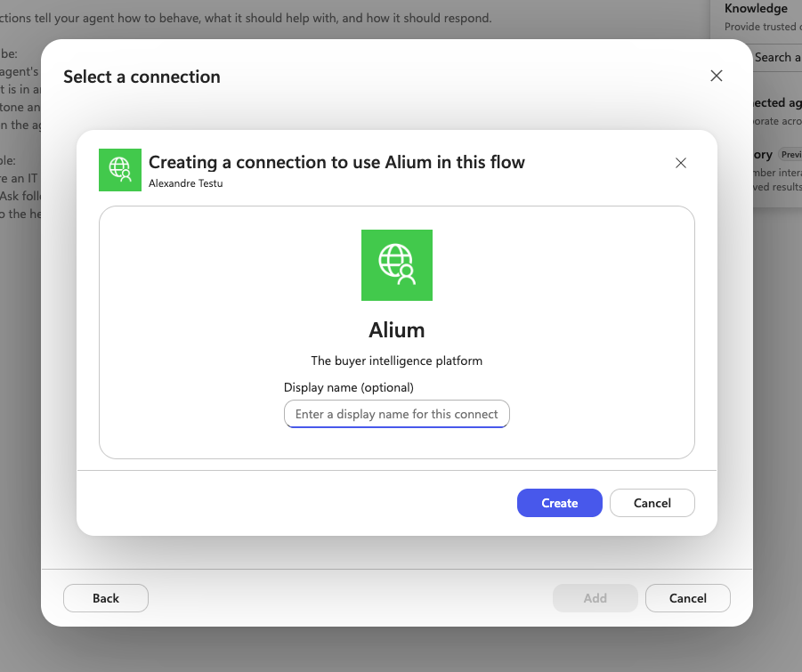Viewport: 802px width, 672px height.
Task: Focus the Display name input field
Action: [397, 414]
